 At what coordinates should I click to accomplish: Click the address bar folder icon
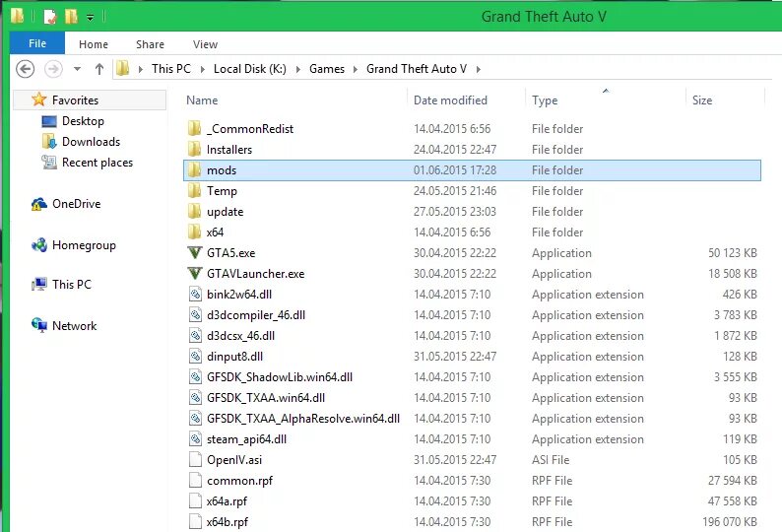pyautogui.click(x=123, y=68)
